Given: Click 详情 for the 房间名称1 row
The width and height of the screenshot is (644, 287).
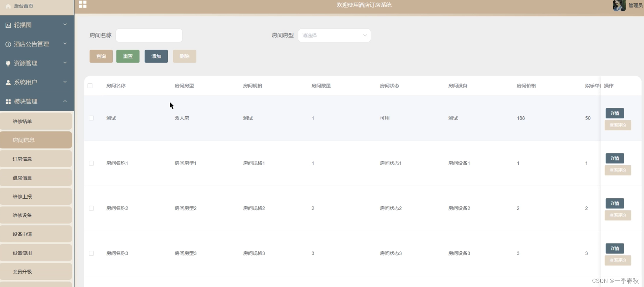Looking at the screenshot, I should 615,158.
